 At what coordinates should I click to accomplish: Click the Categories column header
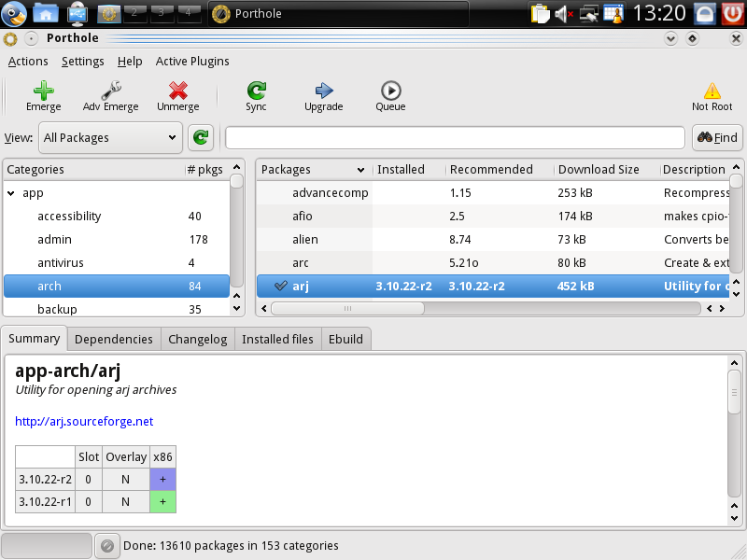point(94,170)
